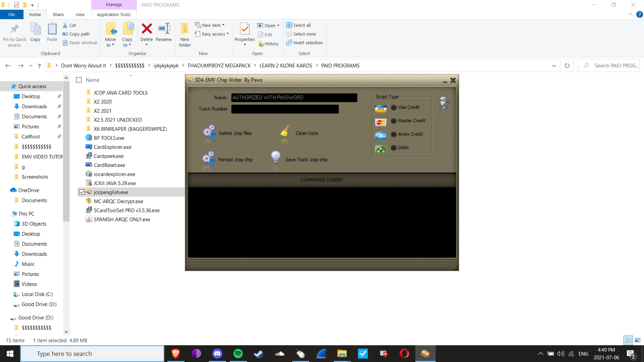
Task: Click the Select none button
Action: (x=301, y=34)
